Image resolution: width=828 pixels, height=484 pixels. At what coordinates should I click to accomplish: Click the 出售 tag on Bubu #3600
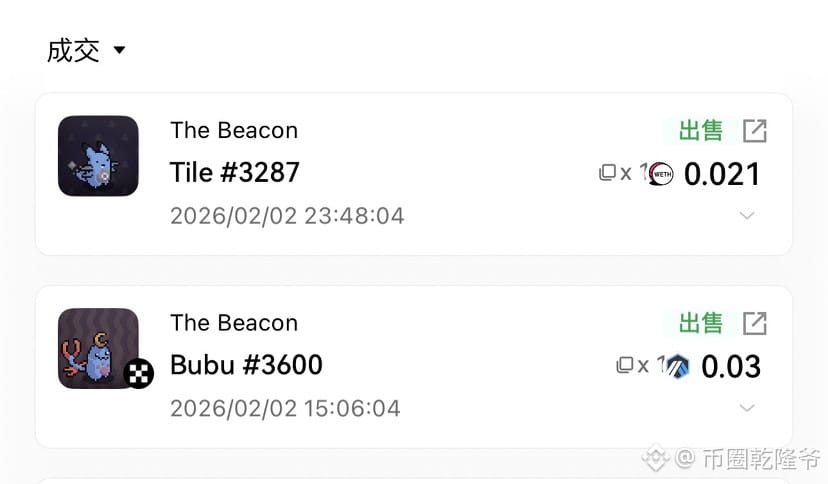point(700,323)
